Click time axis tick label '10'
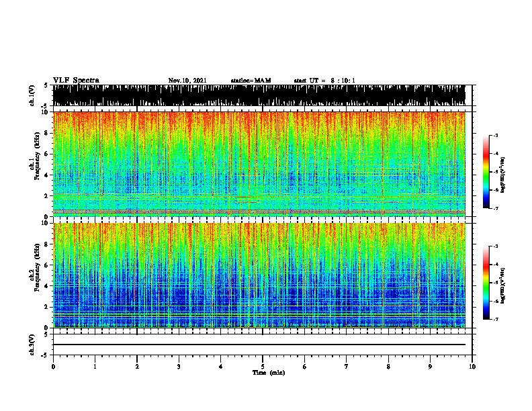Image resolution: width=532 pixels, height=411 pixels. (x=472, y=367)
